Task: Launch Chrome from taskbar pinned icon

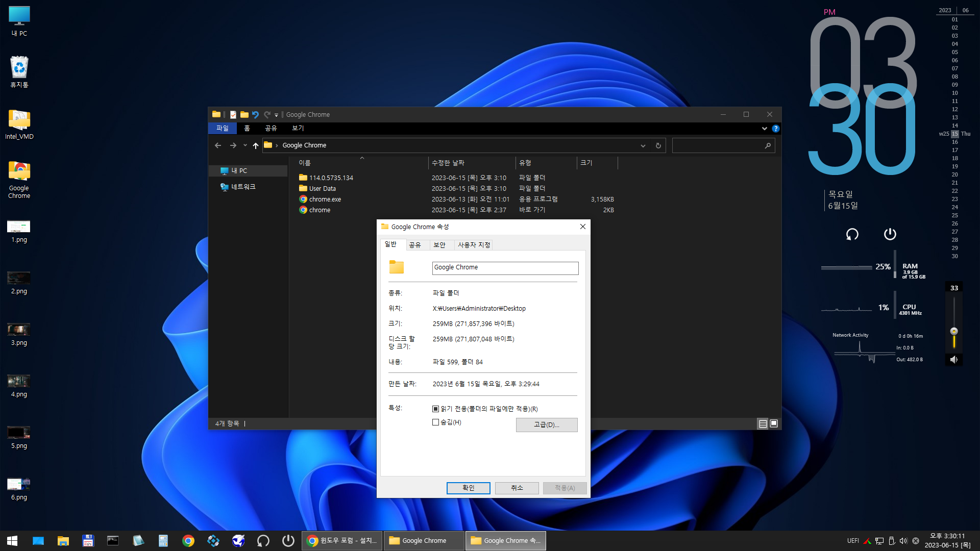Action: [x=188, y=541]
